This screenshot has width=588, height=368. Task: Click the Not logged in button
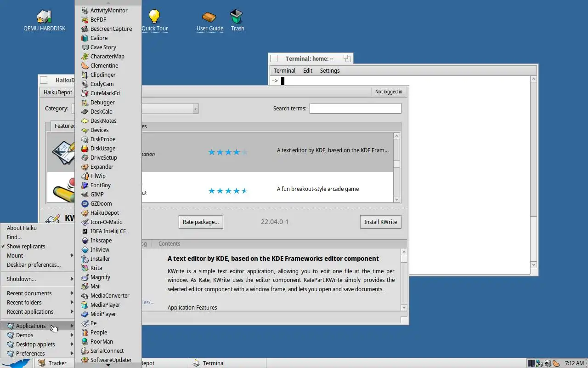tap(389, 92)
